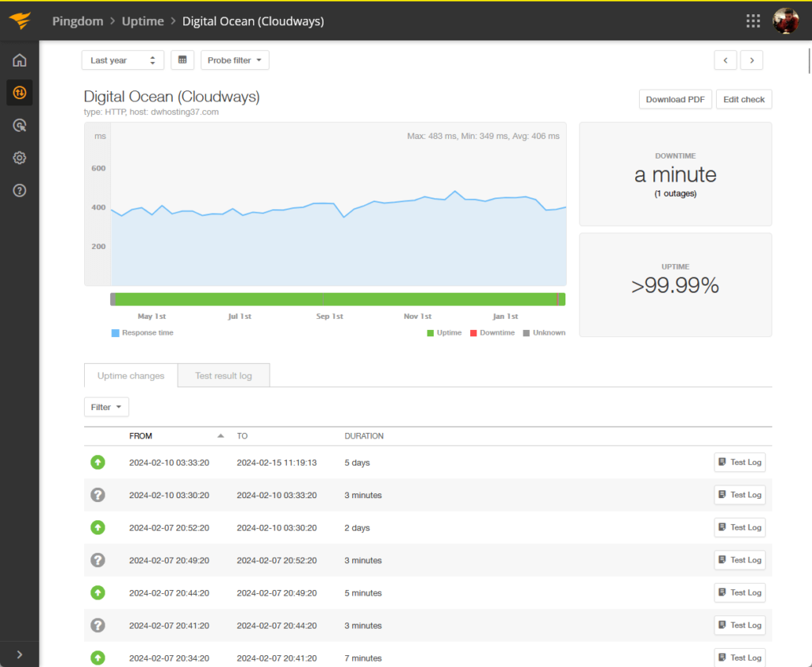Open the apps grid icon
Image resolution: width=812 pixels, height=667 pixels.
point(753,21)
